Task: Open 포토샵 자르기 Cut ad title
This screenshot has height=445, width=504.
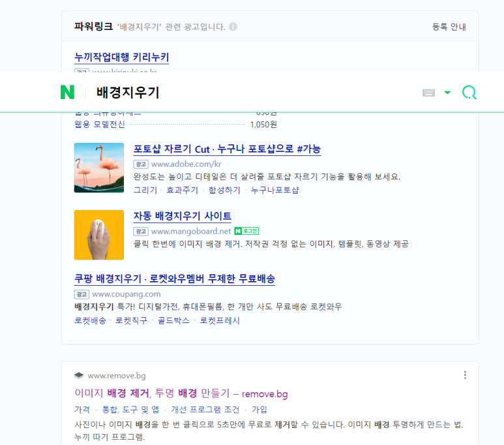Action: click(x=227, y=149)
